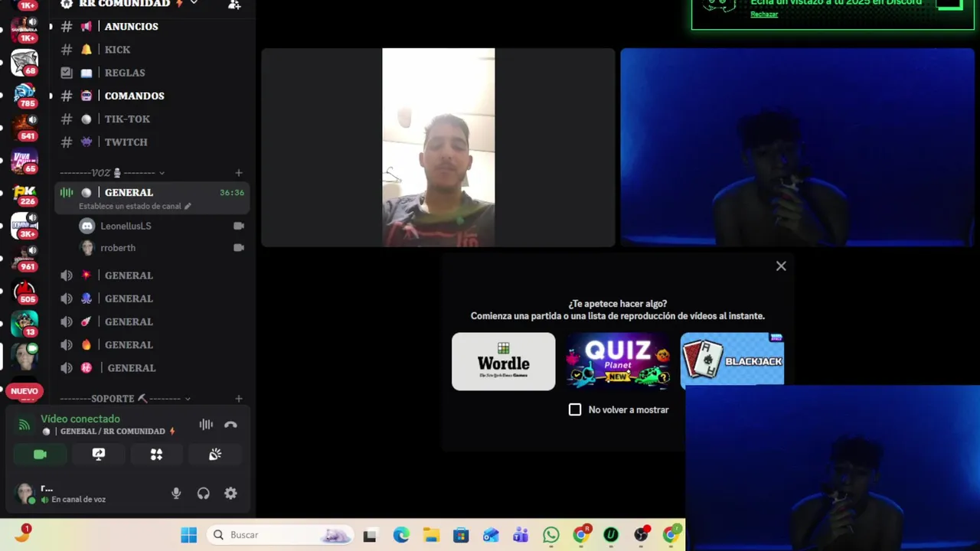Focus the blue-lit video tile
This screenshot has width=980, height=551.
click(x=797, y=148)
